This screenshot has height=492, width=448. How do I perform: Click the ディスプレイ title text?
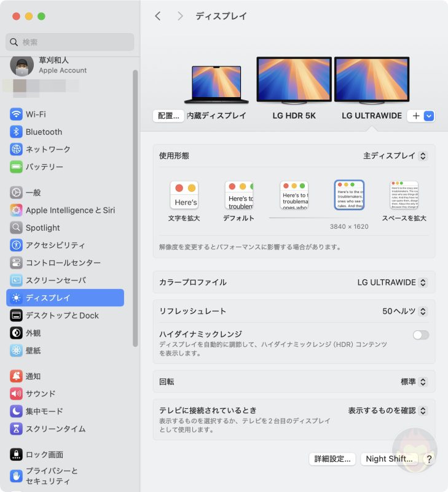221,16
